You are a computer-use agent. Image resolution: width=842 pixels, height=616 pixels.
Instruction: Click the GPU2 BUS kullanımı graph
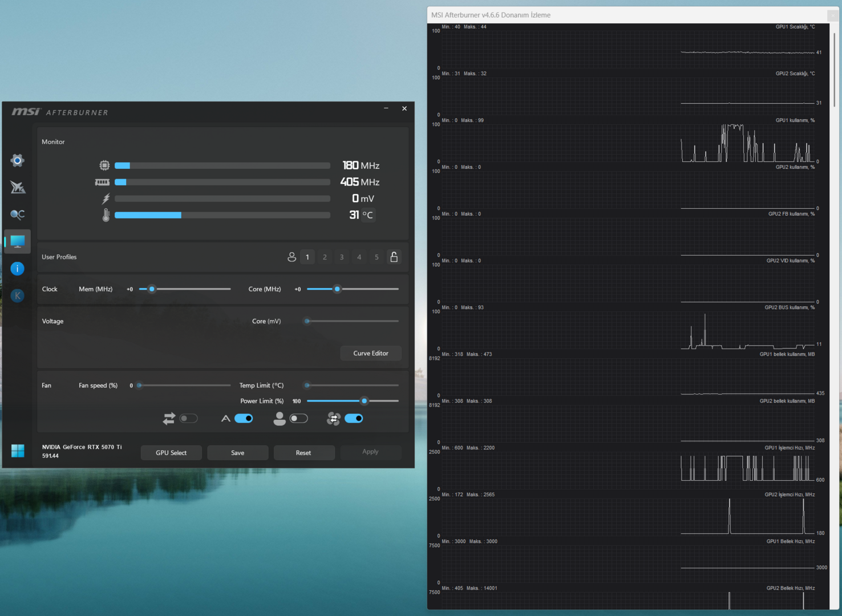coord(628,330)
